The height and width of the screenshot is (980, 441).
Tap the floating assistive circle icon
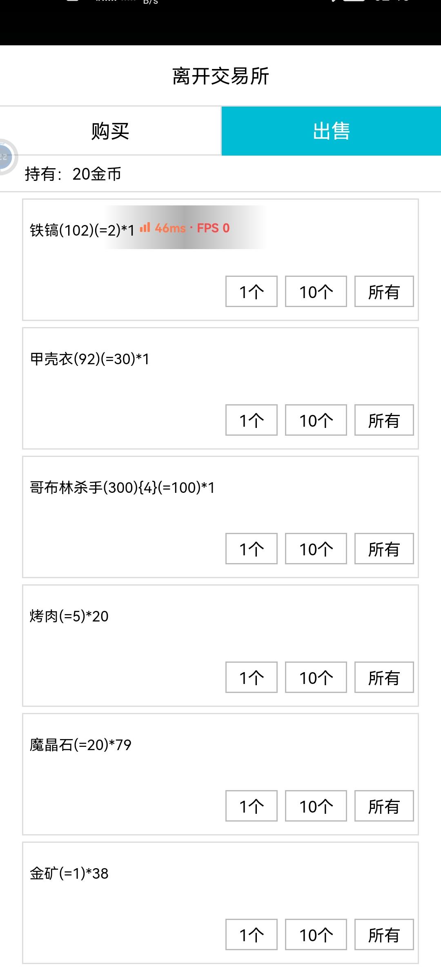coord(6,157)
